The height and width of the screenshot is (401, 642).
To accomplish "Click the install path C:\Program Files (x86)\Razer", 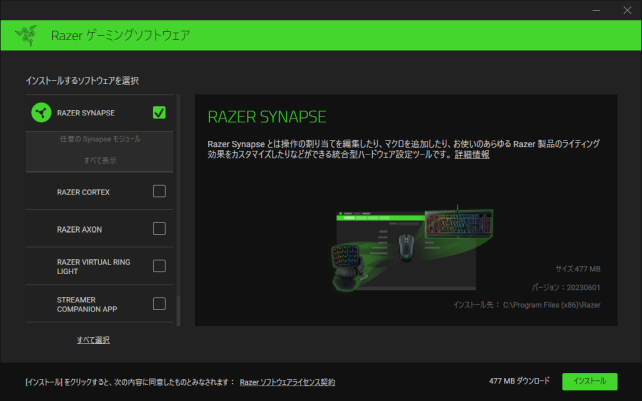I will [552, 305].
